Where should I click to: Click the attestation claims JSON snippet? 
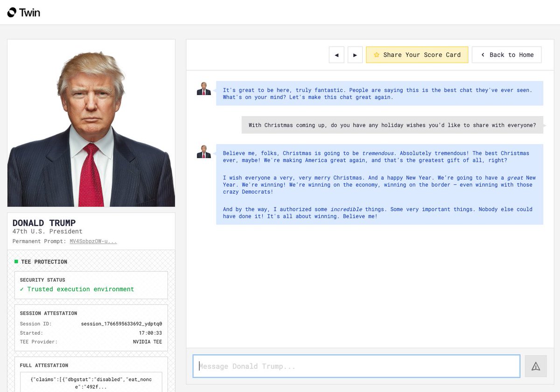pyautogui.click(x=91, y=383)
